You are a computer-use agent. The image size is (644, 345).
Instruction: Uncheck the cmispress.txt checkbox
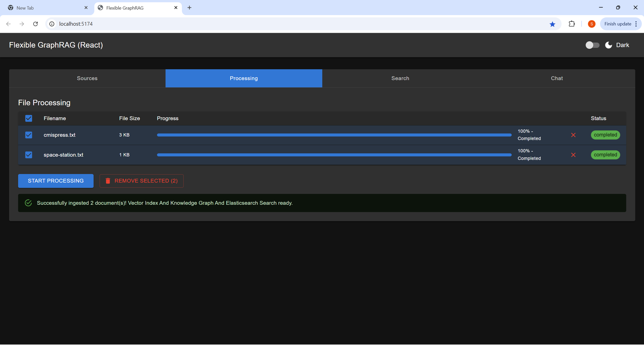pyautogui.click(x=29, y=135)
